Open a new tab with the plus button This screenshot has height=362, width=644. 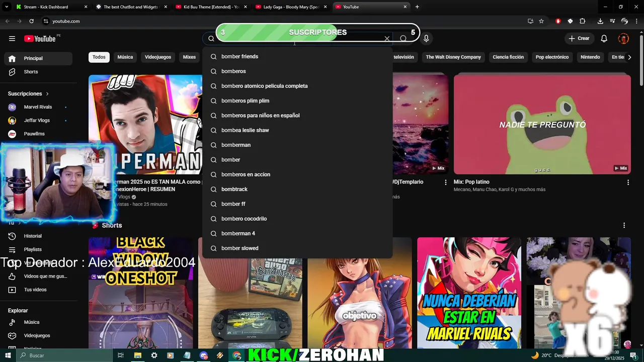point(417,7)
